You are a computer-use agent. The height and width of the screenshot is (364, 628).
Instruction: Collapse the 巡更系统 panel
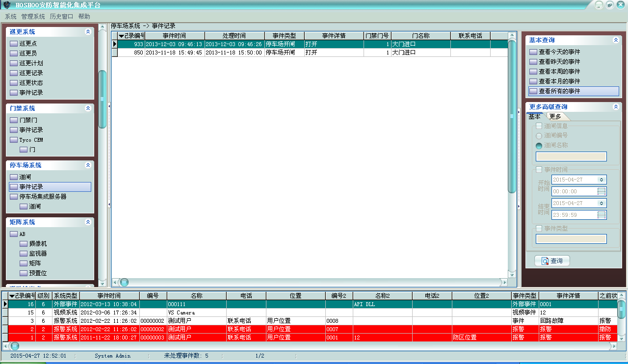[88, 32]
